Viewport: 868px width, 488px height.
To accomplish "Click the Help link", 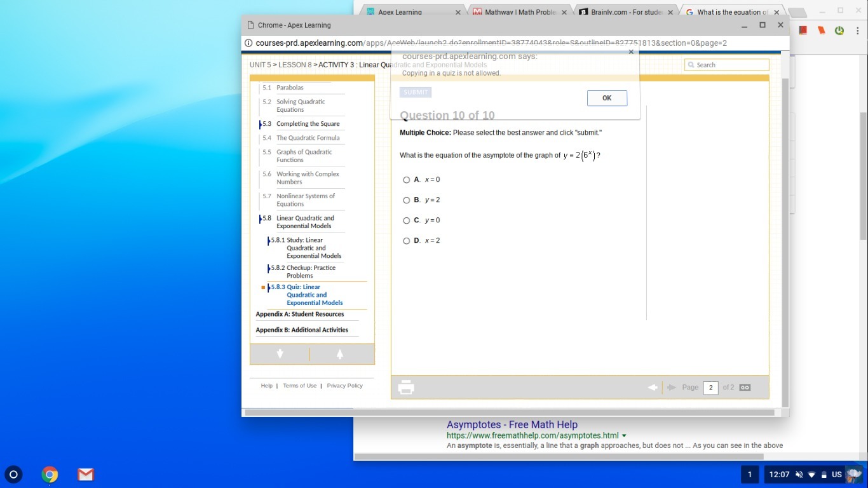I will pyautogui.click(x=266, y=386).
